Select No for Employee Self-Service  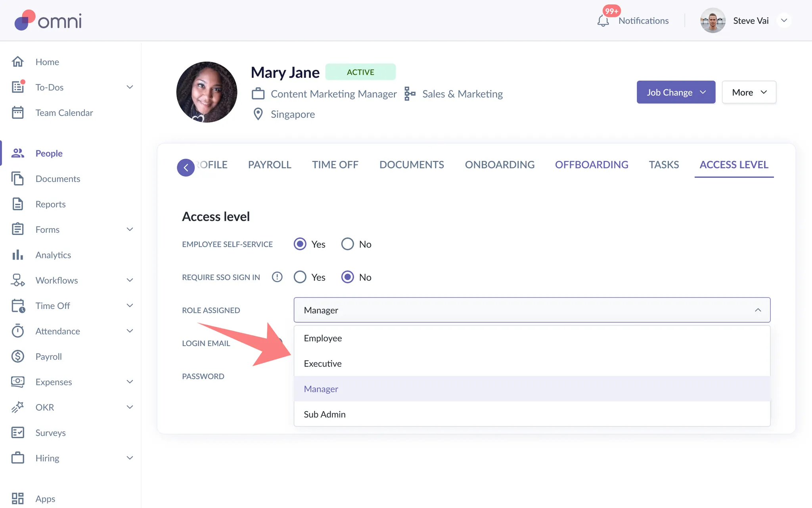click(348, 244)
